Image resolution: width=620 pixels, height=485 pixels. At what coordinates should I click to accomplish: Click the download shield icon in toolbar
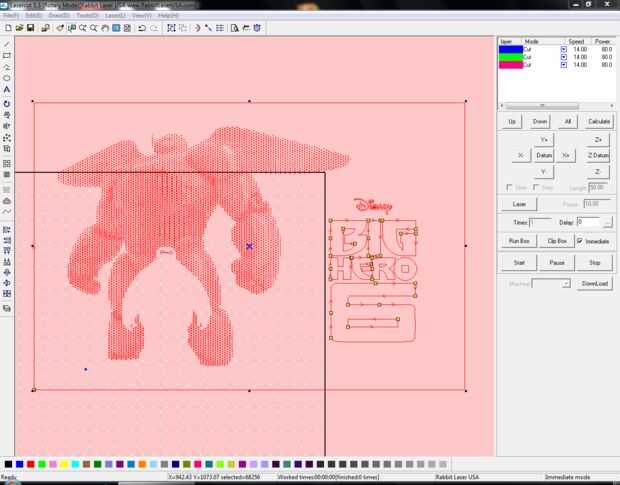click(x=257, y=28)
